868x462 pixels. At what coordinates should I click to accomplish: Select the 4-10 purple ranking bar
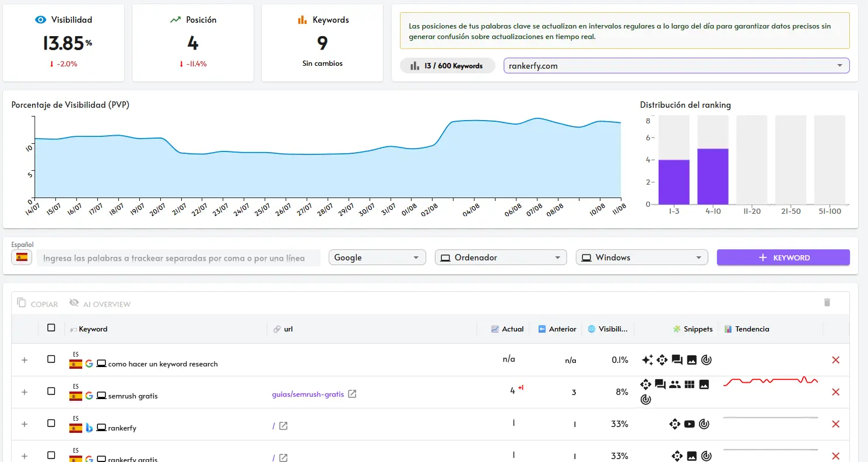[x=713, y=177]
